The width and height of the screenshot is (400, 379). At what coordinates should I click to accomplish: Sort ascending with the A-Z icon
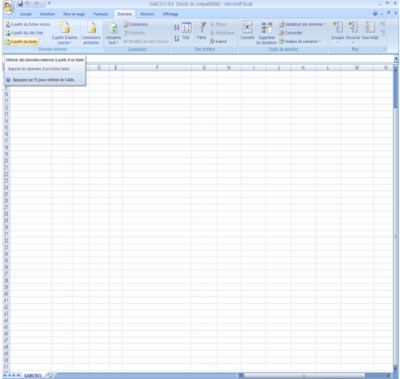(176, 27)
